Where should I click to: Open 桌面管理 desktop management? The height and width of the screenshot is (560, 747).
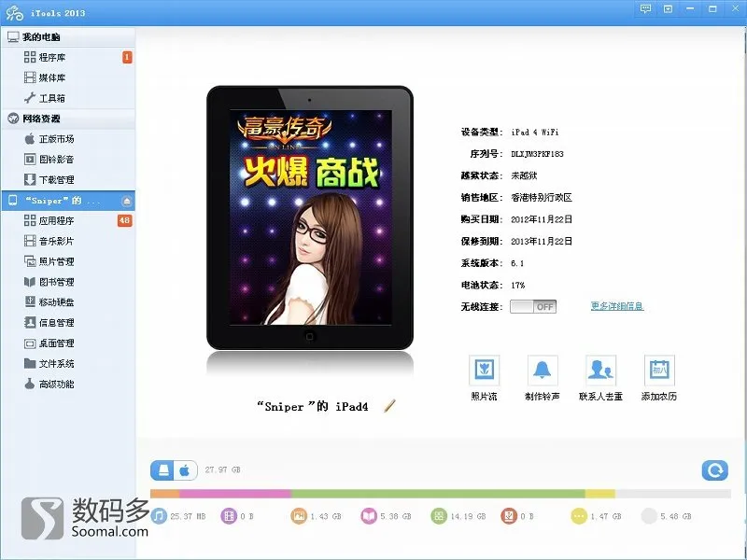click(67, 343)
